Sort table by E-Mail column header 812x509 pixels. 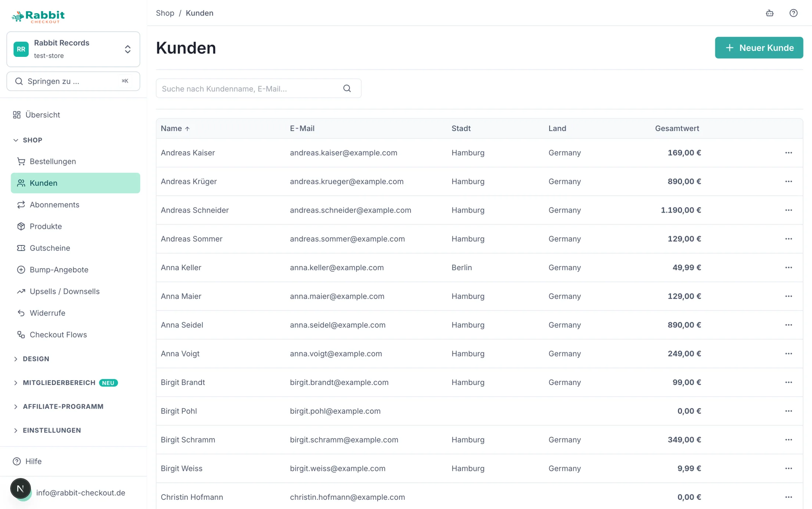[x=302, y=128]
